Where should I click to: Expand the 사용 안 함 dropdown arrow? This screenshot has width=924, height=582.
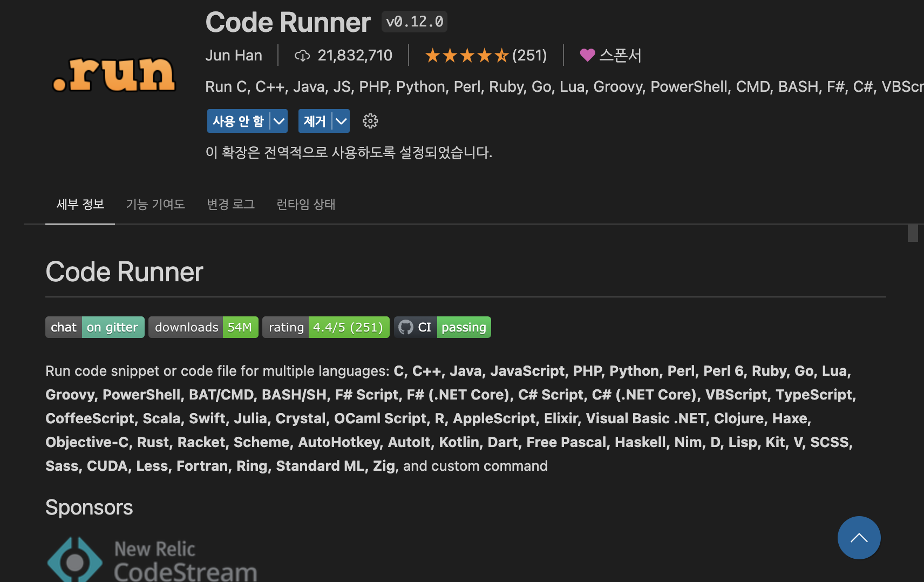coord(278,121)
